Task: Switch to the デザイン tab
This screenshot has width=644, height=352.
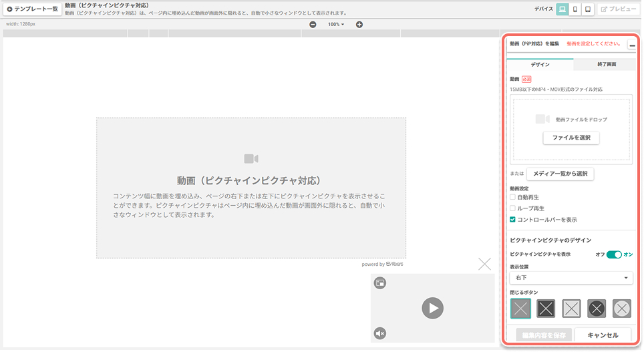Action: [x=540, y=65]
